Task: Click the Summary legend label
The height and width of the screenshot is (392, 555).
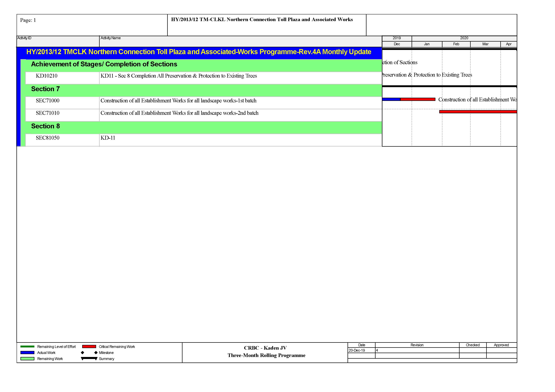Action: click(106, 359)
